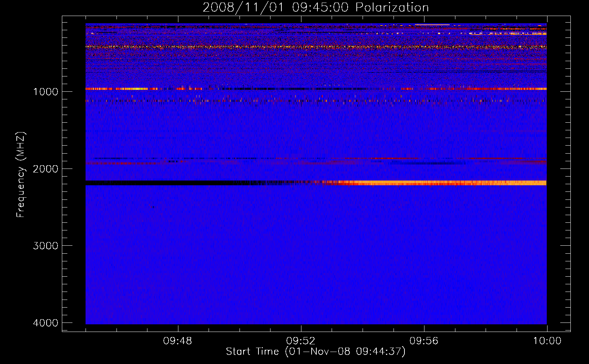Click the 2000 frequency tick label

(46, 169)
